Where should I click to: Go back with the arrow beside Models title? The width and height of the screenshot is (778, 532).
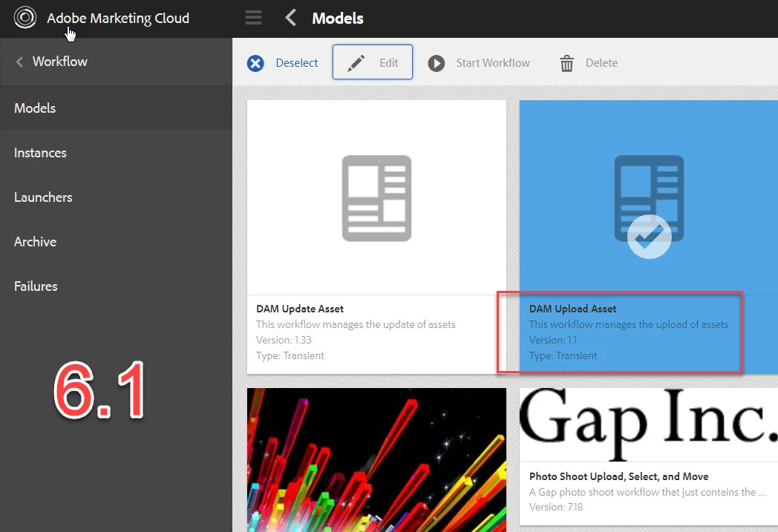291,18
